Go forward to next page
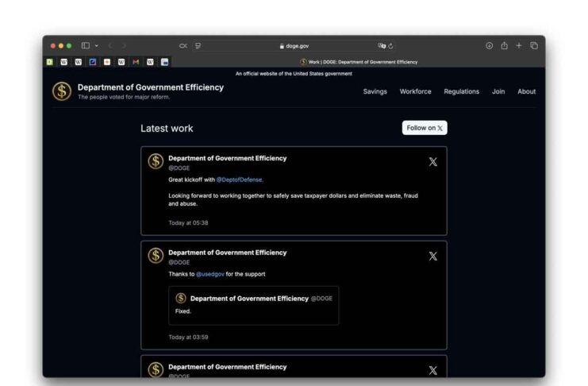The height and width of the screenshot is (386, 588). 124,46
